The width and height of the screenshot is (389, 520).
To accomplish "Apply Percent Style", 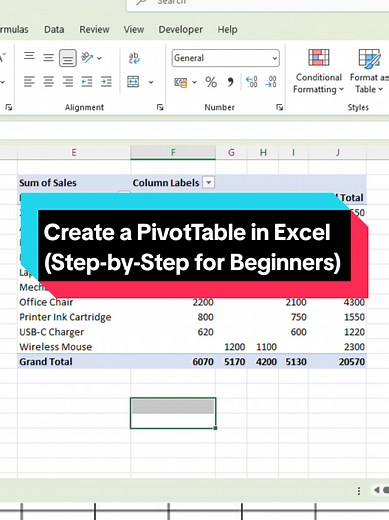I will point(211,82).
